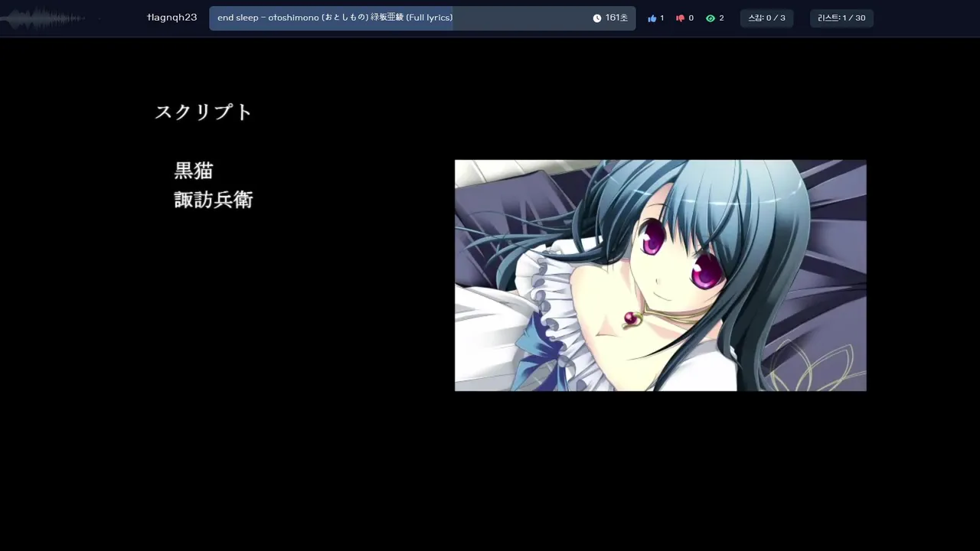This screenshot has width=980, height=551.
Task: Click the 黒猫 credit text
Action: 194,171
